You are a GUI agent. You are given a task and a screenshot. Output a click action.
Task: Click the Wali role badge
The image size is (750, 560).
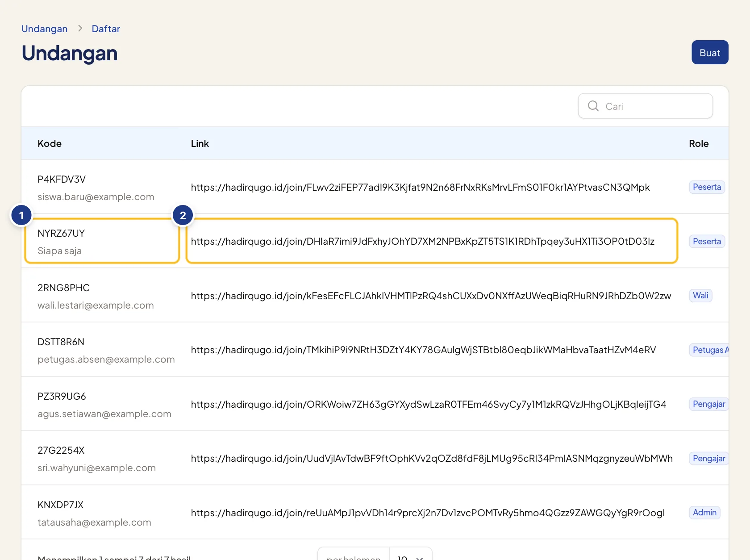pyautogui.click(x=700, y=296)
